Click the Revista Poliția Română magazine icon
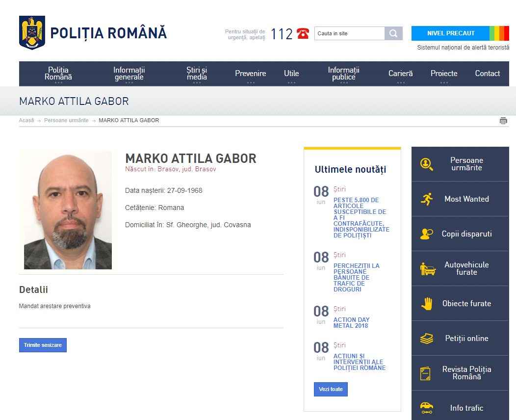The width and height of the screenshot is (516, 420). click(426, 372)
